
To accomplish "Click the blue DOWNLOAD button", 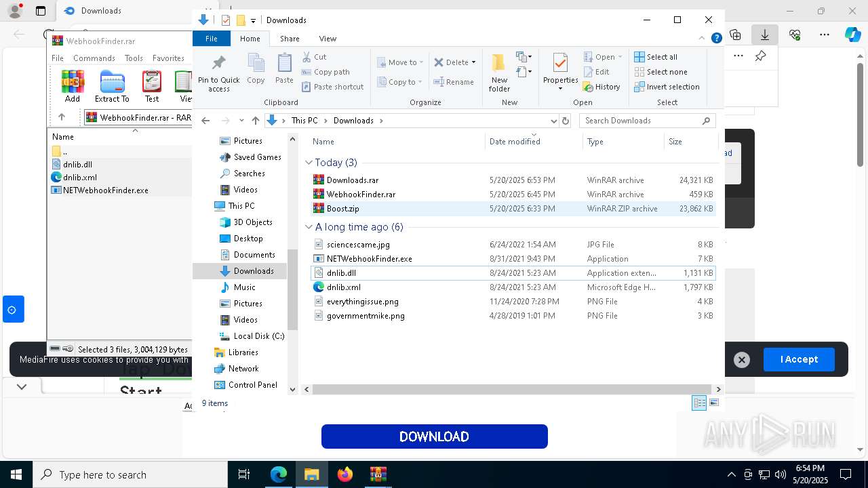I will tap(434, 436).
